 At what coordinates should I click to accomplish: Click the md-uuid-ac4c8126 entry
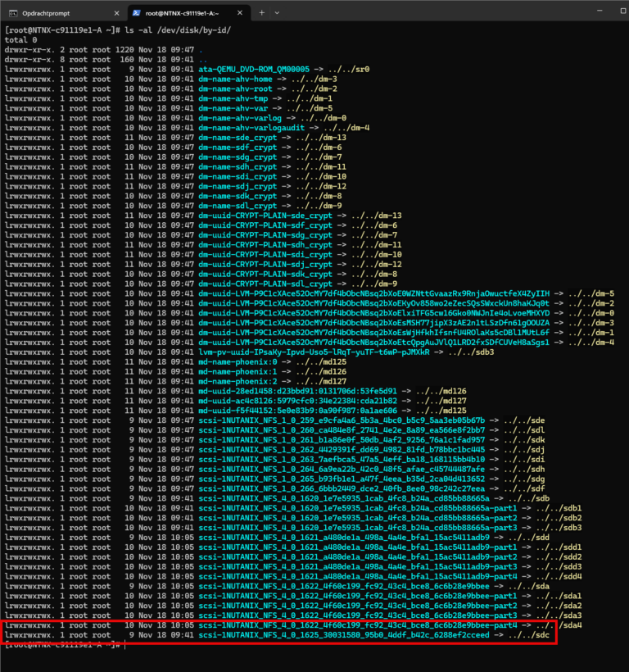(297, 401)
